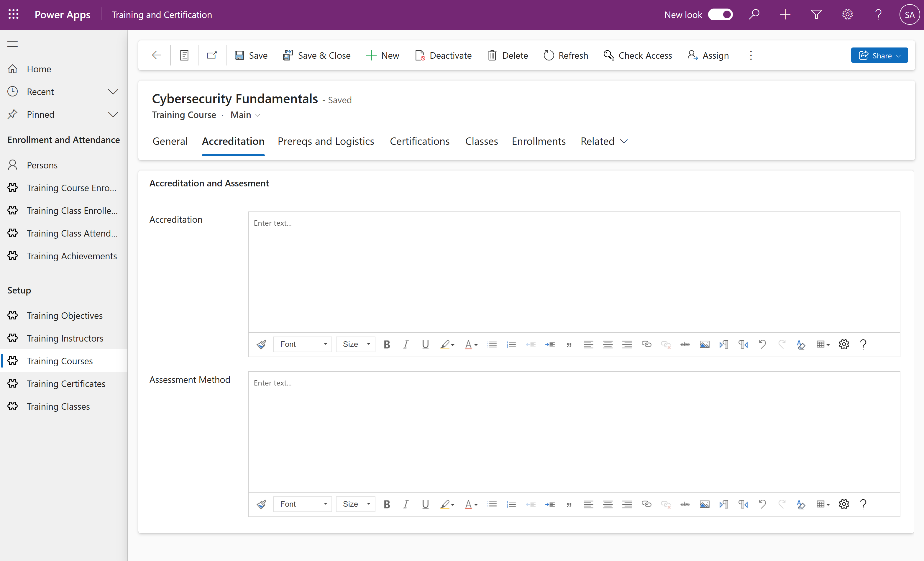Toggle Bold in Assessment Method editor
Image resolution: width=924 pixels, height=561 pixels.
click(x=387, y=504)
